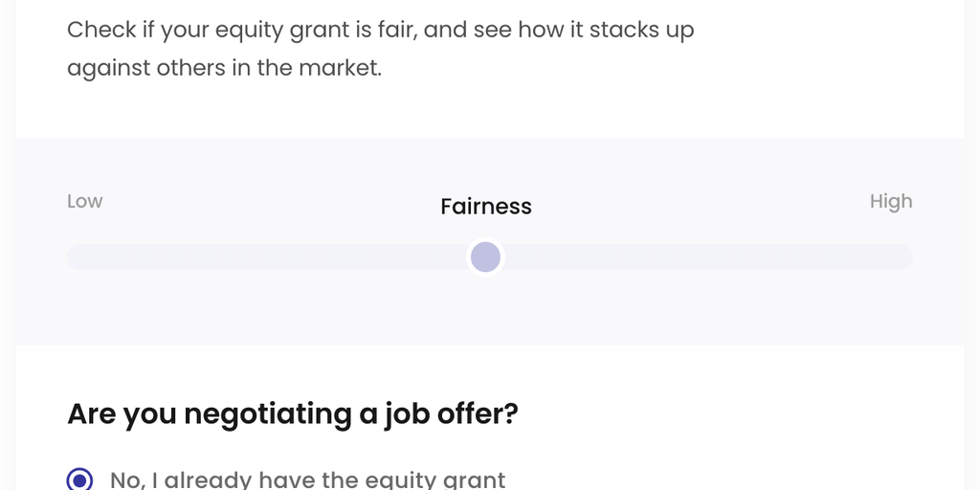Viewport: 980px width, 490px height.
Task: Set Fairness slider to the far-left end
Action: click(x=70, y=256)
